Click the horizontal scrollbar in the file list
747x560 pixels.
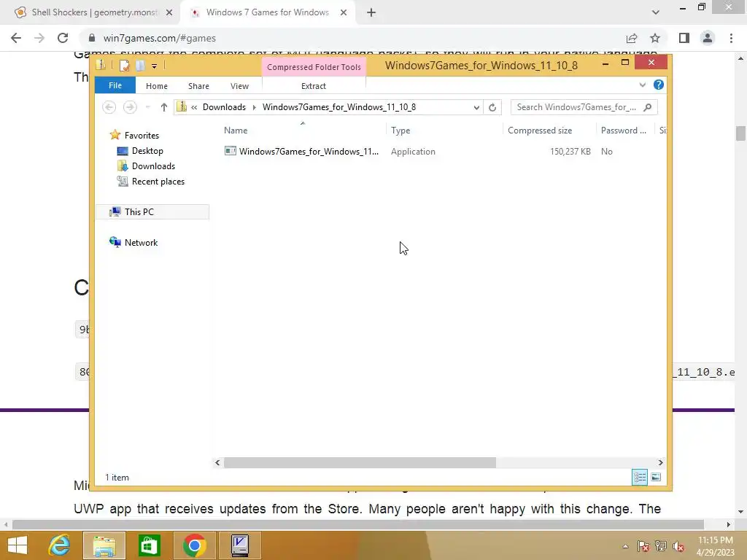tap(360, 462)
